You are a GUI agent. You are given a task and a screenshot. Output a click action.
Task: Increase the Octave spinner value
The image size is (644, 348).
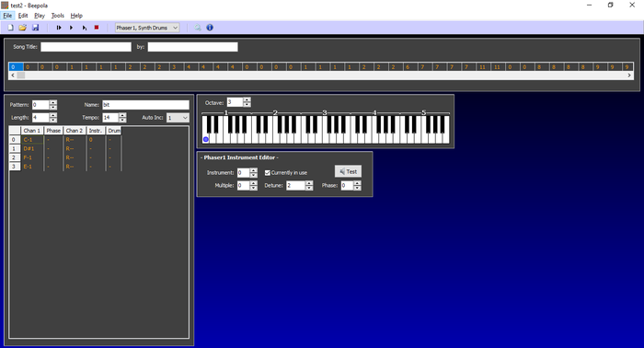coord(247,99)
